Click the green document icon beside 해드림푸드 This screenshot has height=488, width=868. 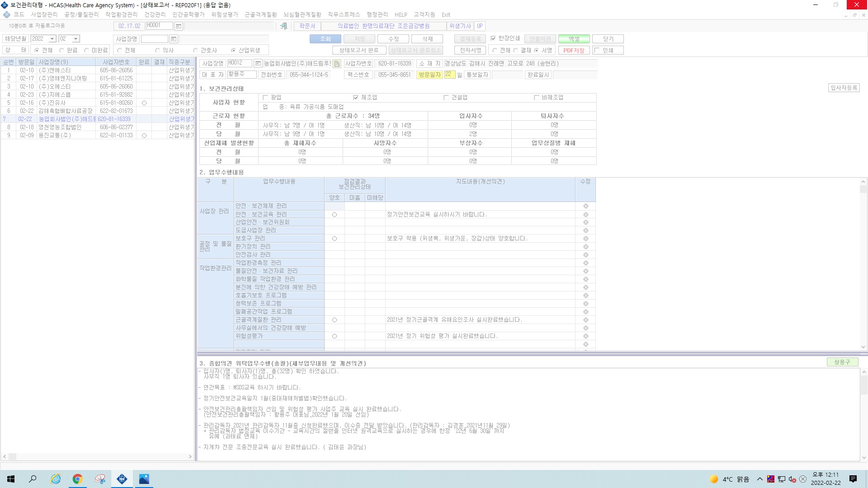coord(337,64)
